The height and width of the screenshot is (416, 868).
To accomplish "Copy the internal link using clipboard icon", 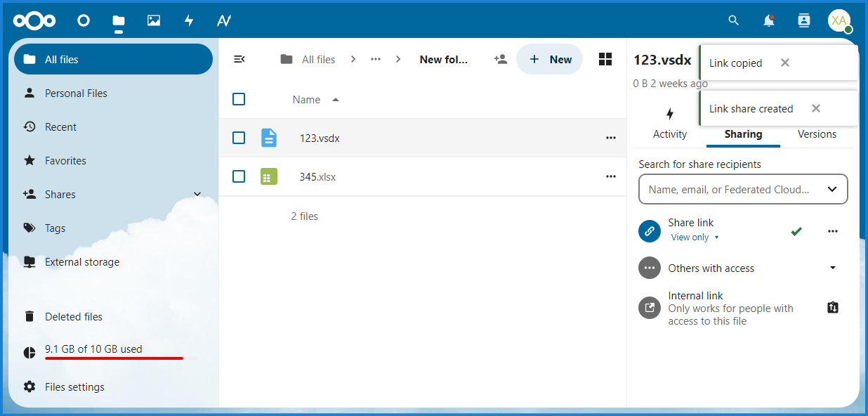I will pyautogui.click(x=832, y=307).
